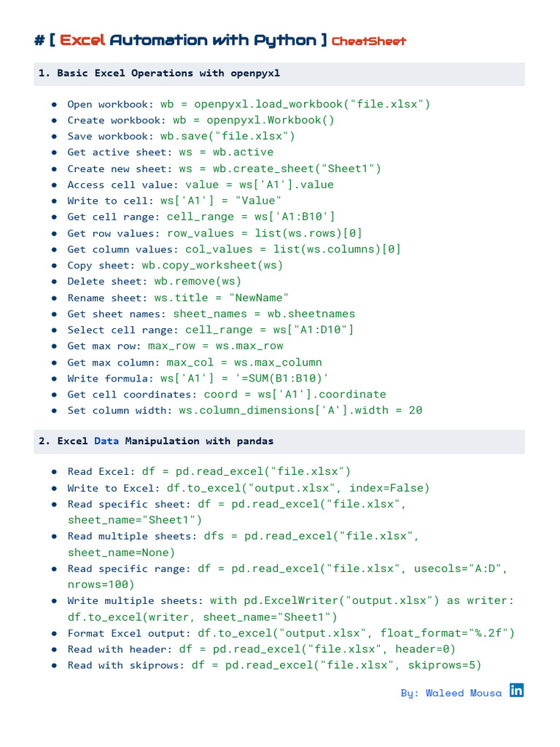Click the Format Excel output line
The width and height of the screenshot is (560, 747).
click(x=291, y=632)
